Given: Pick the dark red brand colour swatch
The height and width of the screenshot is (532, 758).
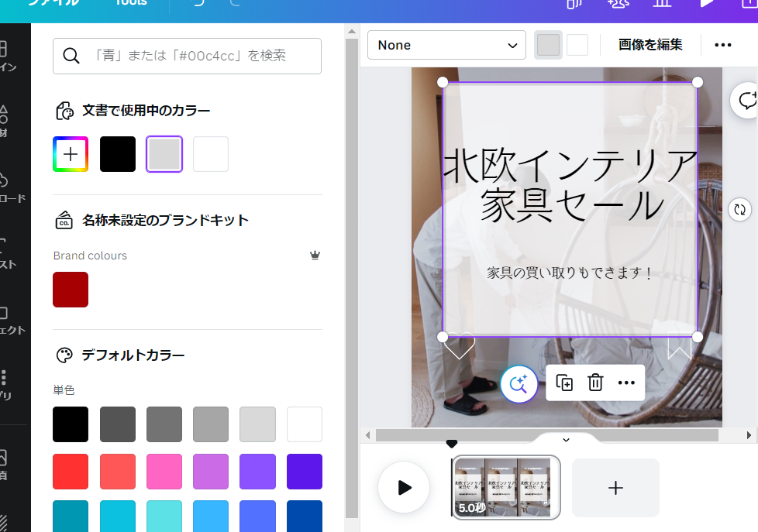Looking at the screenshot, I should click(71, 290).
